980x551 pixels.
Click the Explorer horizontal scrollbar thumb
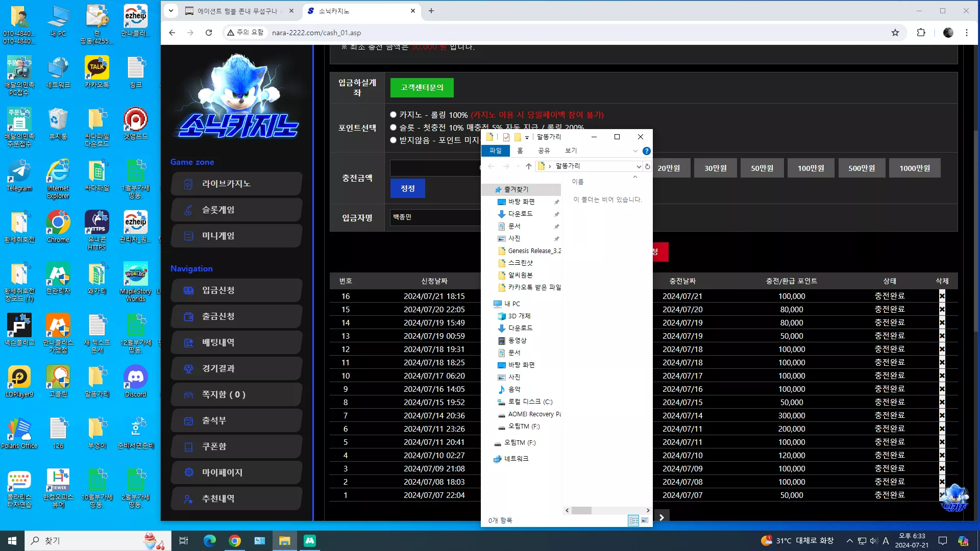(581, 511)
